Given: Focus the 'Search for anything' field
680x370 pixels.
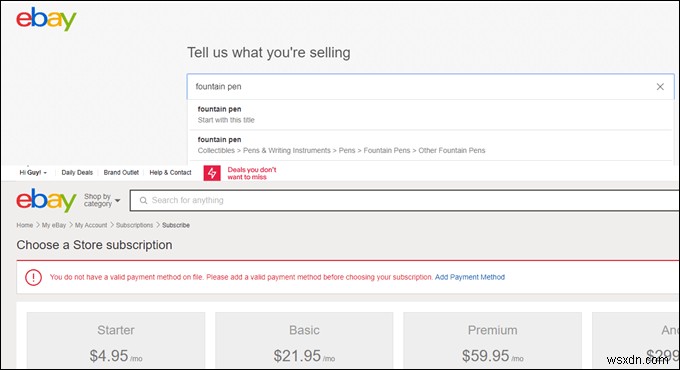Looking at the screenshot, I should (404, 200).
